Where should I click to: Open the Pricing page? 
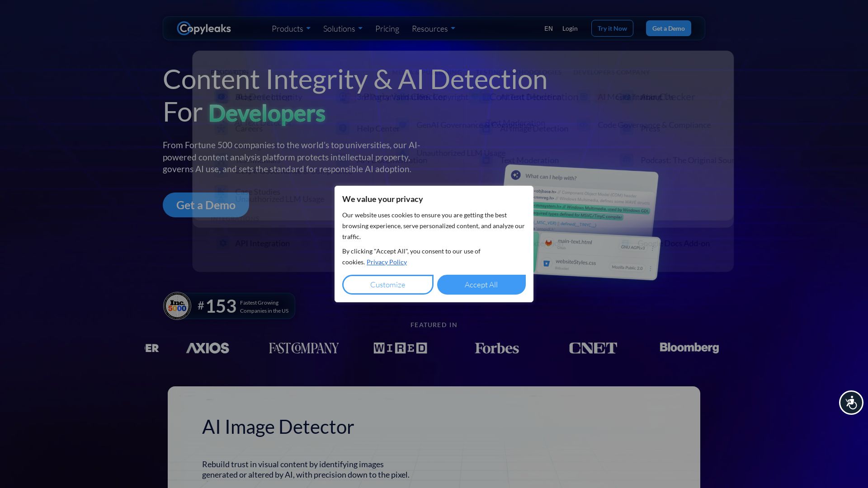point(387,28)
